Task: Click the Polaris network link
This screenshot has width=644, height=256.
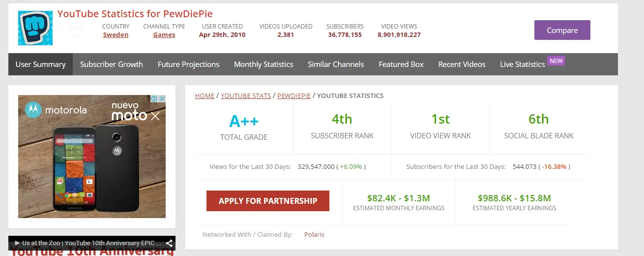Action: point(314,234)
